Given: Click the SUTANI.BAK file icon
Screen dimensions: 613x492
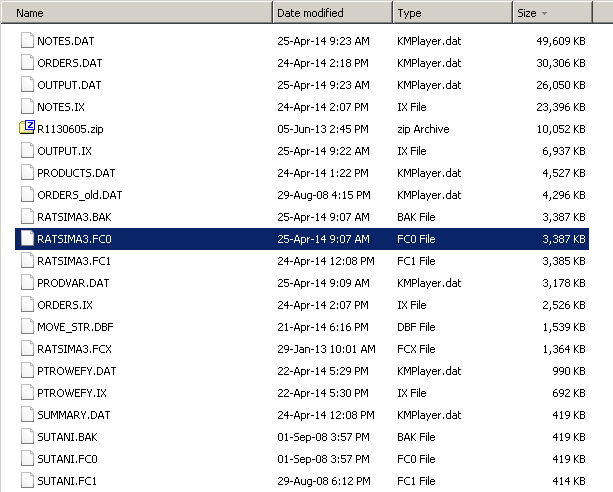Looking at the screenshot, I should (x=27, y=436).
